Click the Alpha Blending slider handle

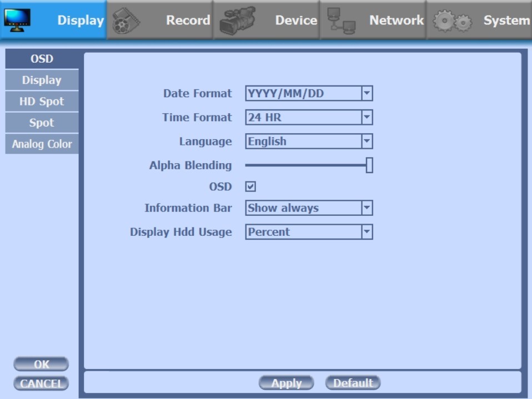point(369,165)
